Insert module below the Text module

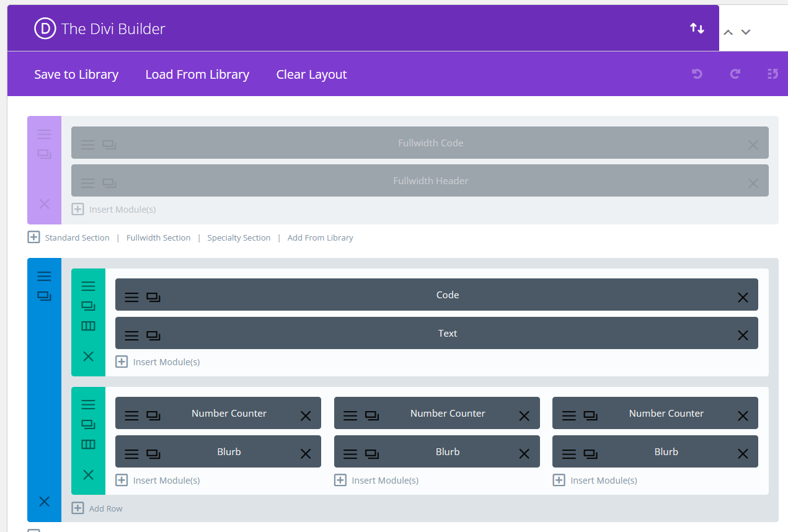tap(157, 361)
